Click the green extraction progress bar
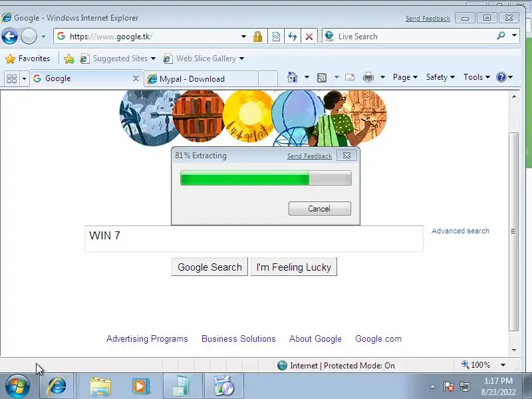Viewport: 532px width, 399px height. tap(265, 178)
